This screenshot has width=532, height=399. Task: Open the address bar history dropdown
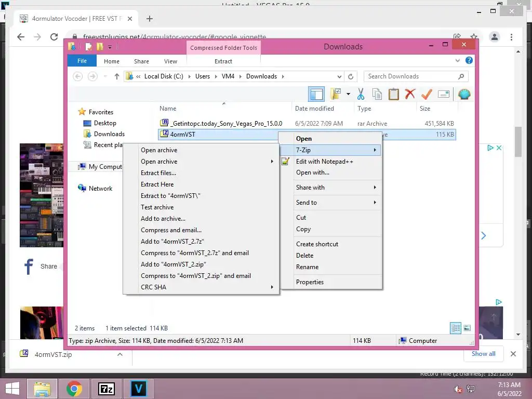pyautogui.click(x=339, y=77)
